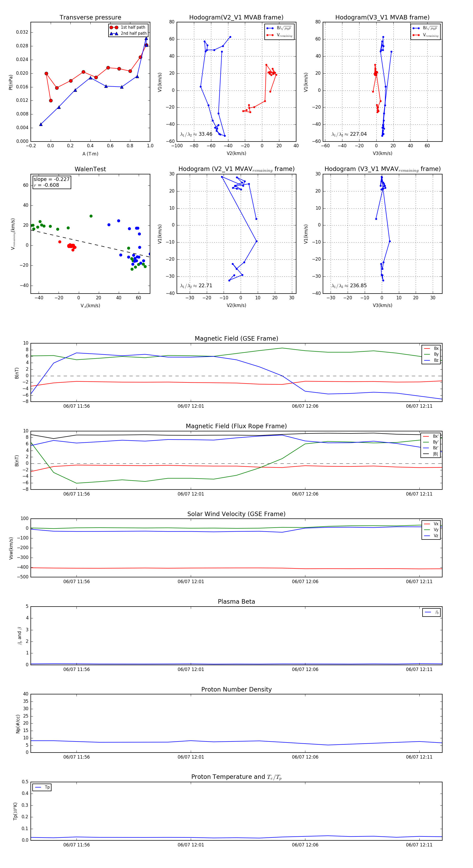
Task: Click the "V2(km/s)" label under V2_V1 MVAB hodogram
Action: click(x=236, y=153)
